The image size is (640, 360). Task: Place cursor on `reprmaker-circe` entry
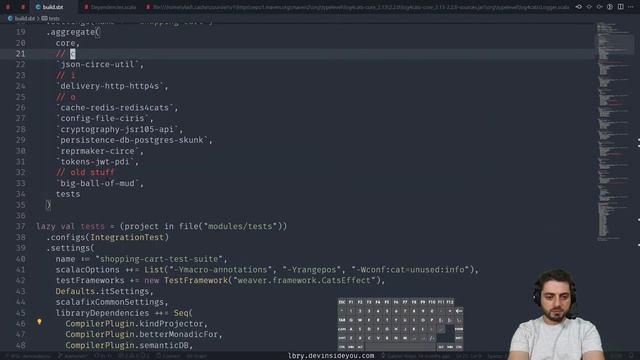100,151
